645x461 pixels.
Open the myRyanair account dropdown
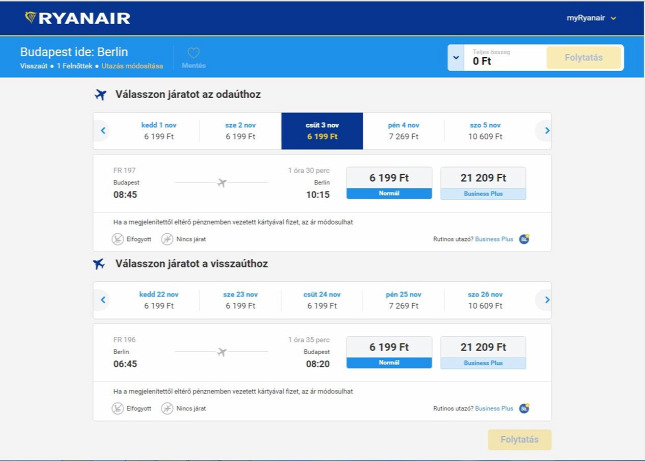pyautogui.click(x=591, y=18)
